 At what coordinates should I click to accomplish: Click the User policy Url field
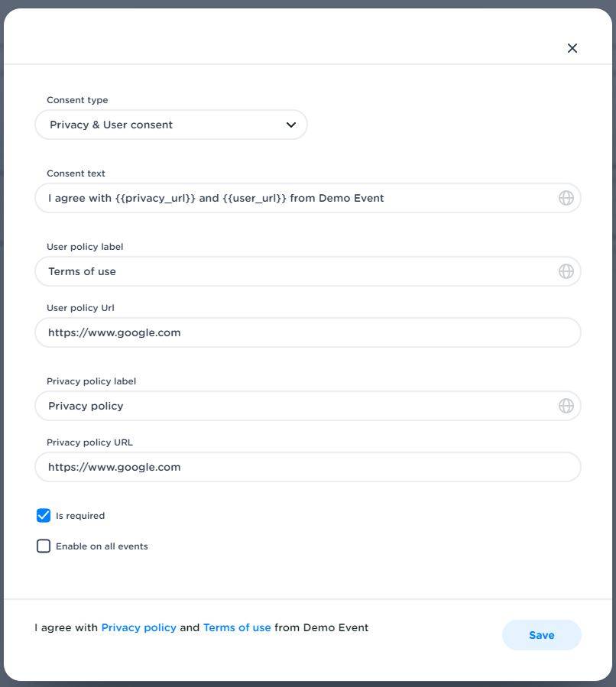coord(307,332)
